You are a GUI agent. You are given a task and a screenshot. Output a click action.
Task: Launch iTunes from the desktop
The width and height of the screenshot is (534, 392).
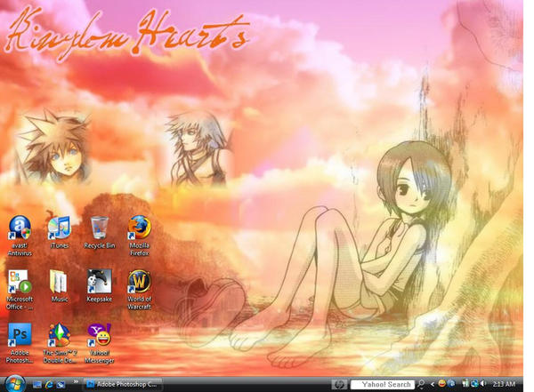coord(60,231)
